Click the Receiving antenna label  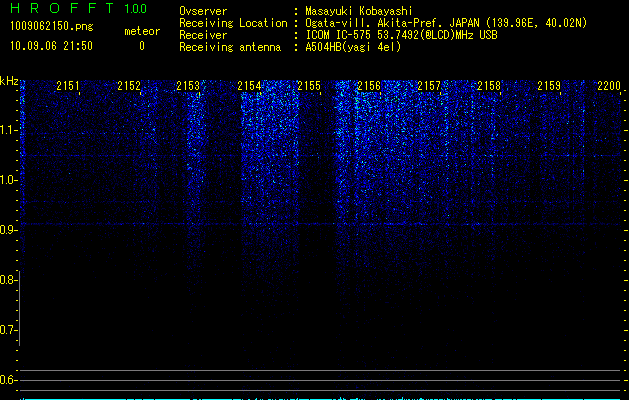pyautogui.click(x=230, y=47)
